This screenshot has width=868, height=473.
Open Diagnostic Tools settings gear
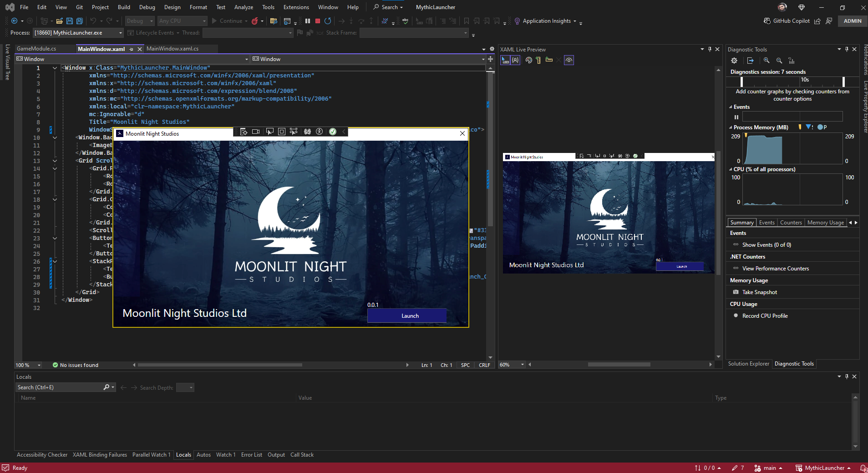pyautogui.click(x=734, y=61)
